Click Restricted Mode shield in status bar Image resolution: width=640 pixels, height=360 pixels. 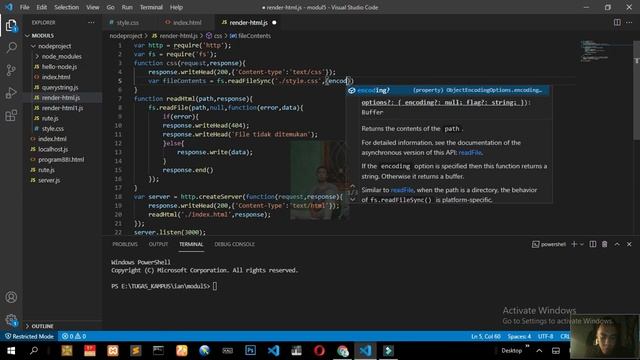[x=29, y=336]
